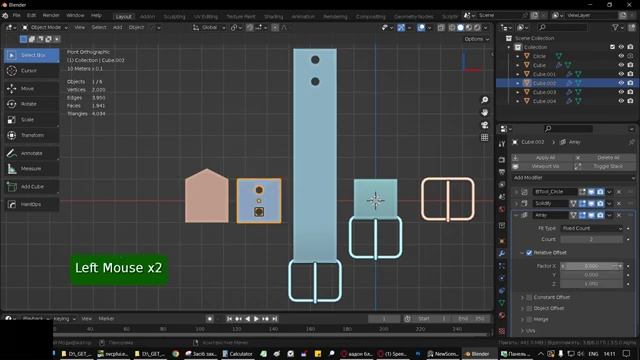This screenshot has height=360, width=640.
Task: Switch to the Layout workspace tab
Action: pyautogui.click(x=123, y=17)
